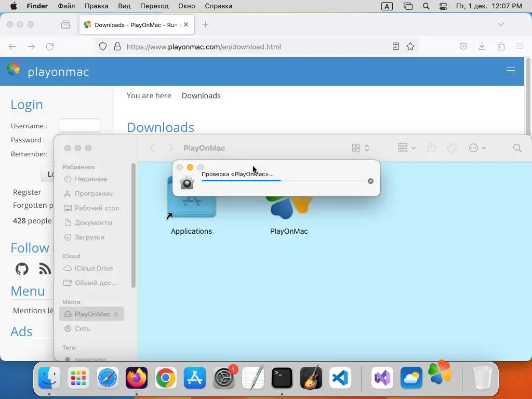Close the Downloads - PlayOnMac browser tab
Image resolution: width=532 pixels, height=399 pixels.
click(x=186, y=24)
